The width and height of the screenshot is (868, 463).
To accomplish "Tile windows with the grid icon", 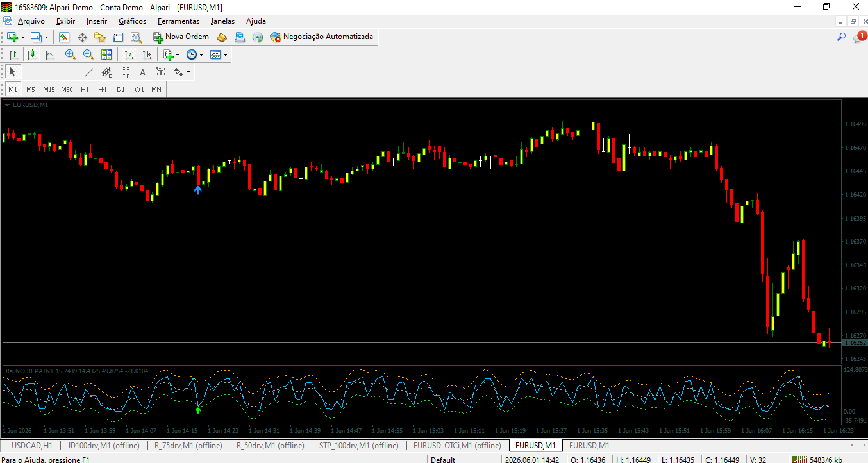I will coord(106,55).
